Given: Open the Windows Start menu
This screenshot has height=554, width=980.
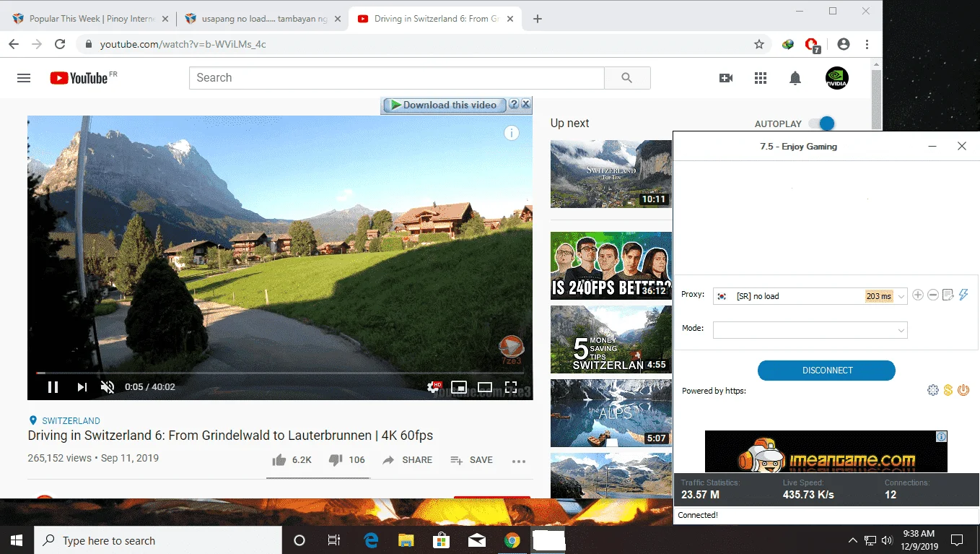Looking at the screenshot, I should [x=17, y=540].
